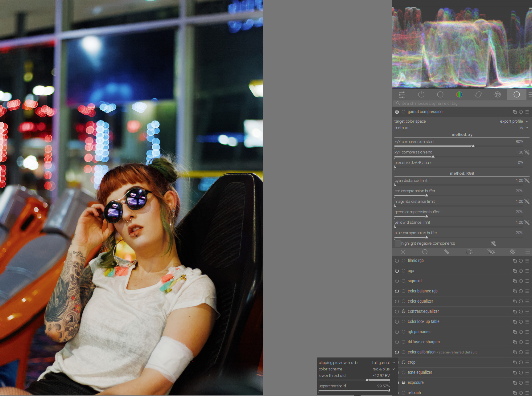This screenshot has height=396, width=532.
Task: Enable the sigmoid module
Action: (397, 281)
